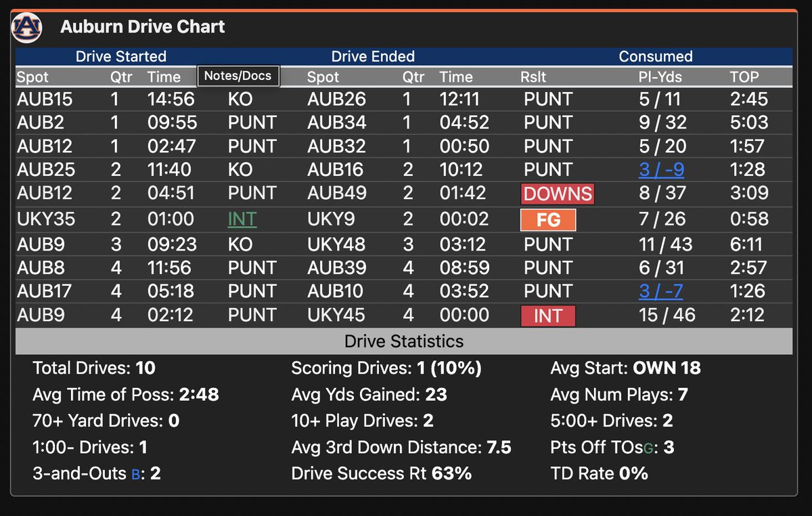812x516 pixels.
Task: Click the 11:40 start time cell
Action: [169, 169]
